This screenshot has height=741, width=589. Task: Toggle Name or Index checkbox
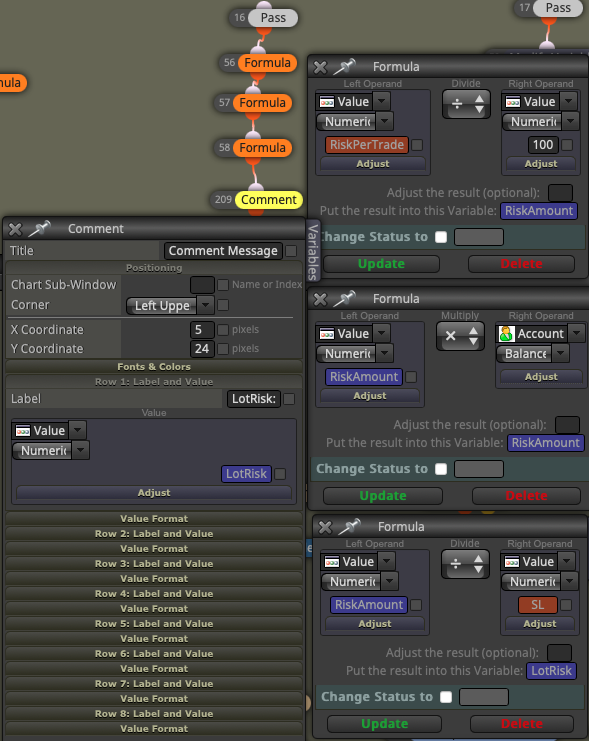223,284
